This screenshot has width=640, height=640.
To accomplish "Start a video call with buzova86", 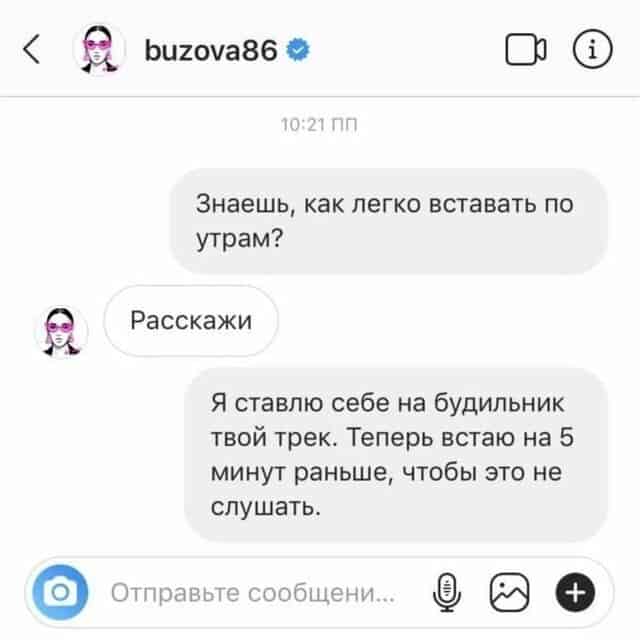I will tap(525, 49).
